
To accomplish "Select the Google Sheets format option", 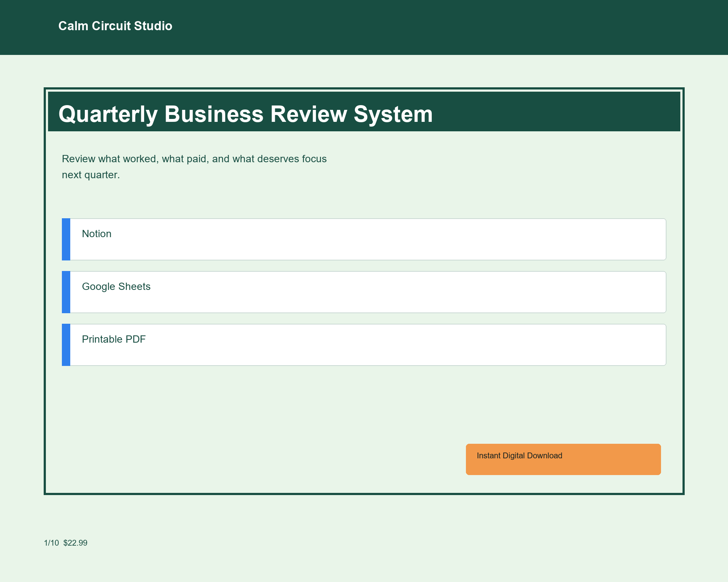I will click(x=364, y=291).
